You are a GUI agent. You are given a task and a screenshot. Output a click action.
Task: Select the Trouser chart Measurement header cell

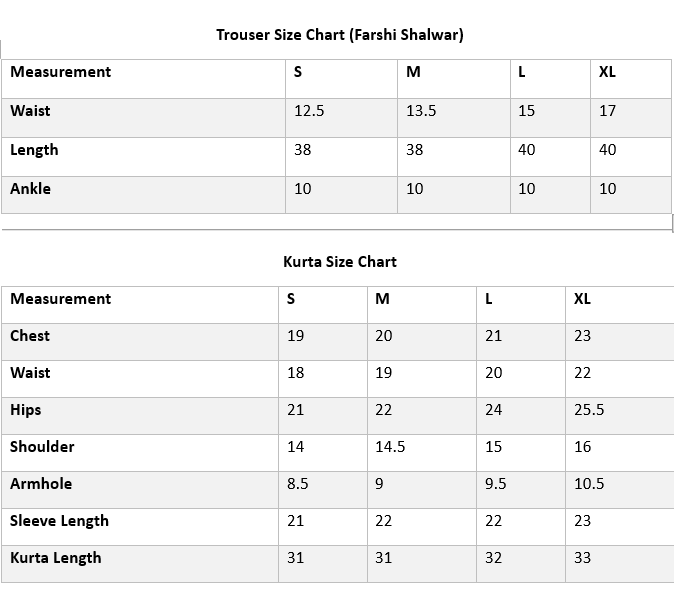61,72
